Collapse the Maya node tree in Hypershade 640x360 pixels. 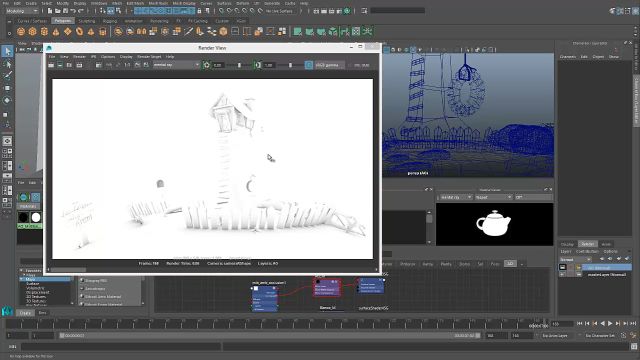(21, 279)
